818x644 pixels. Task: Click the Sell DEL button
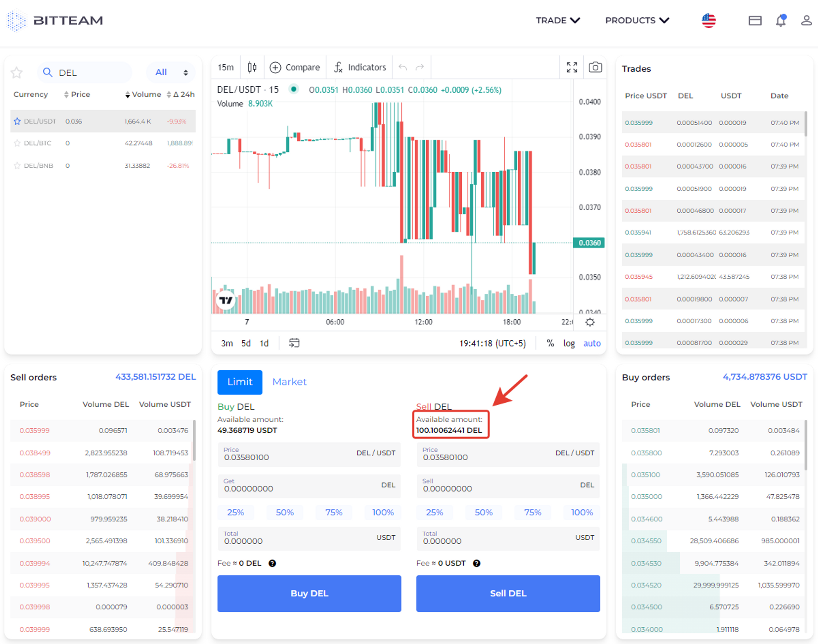508,593
